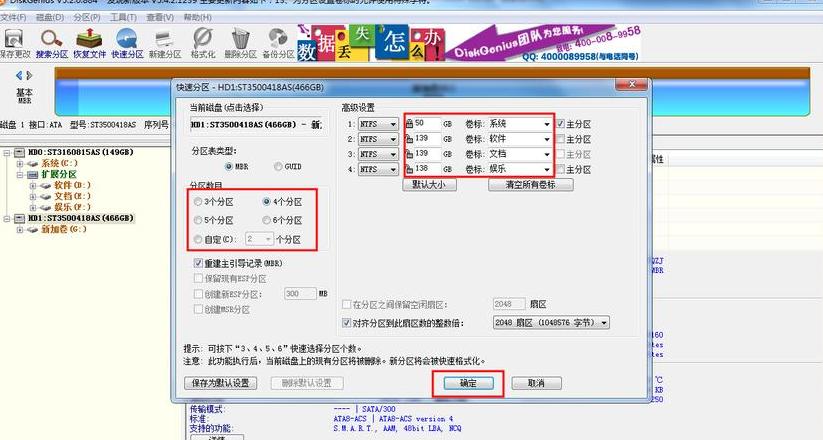Check 主分区 for partition 2
This screenshot has width=823, height=440.
point(561,139)
